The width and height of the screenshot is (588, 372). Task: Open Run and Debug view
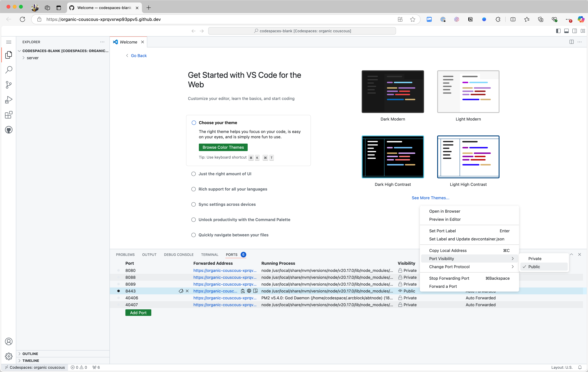click(9, 100)
